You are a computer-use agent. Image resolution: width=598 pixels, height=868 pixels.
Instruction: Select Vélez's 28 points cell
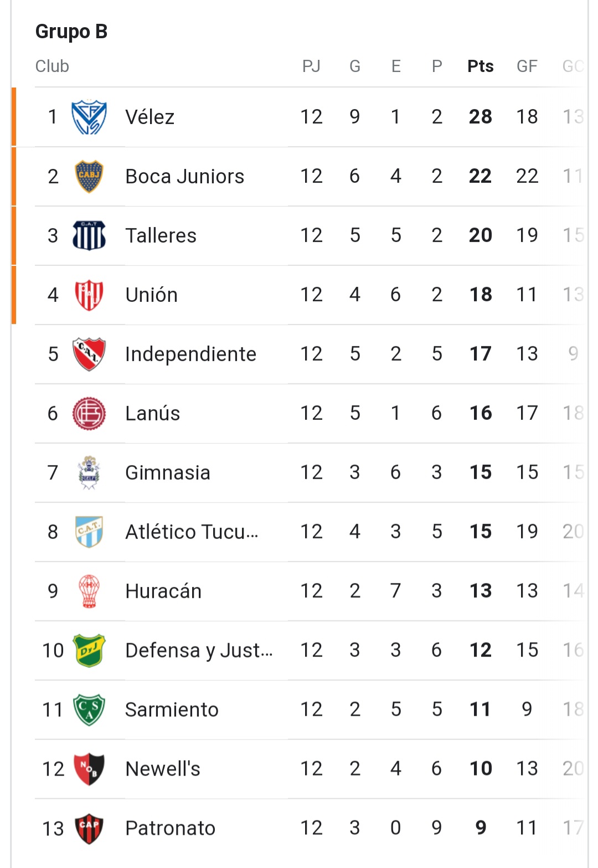click(480, 117)
